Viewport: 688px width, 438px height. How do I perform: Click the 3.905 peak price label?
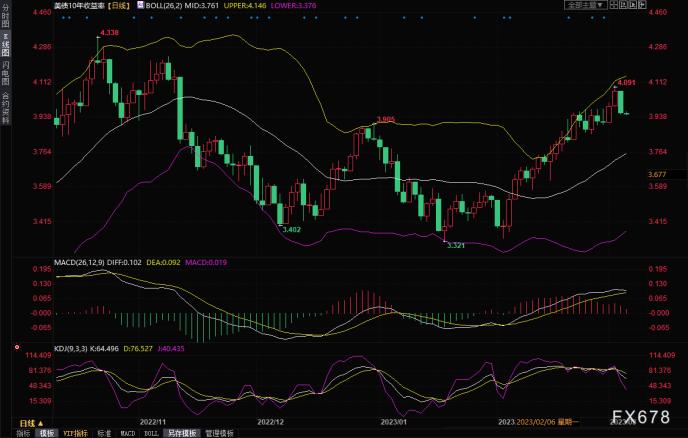386,119
